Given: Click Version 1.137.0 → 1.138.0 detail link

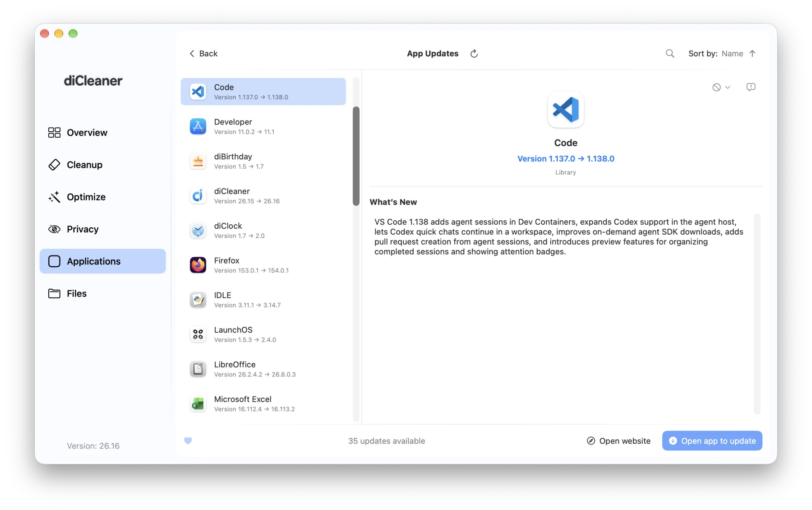Looking at the screenshot, I should pos(566,158).
